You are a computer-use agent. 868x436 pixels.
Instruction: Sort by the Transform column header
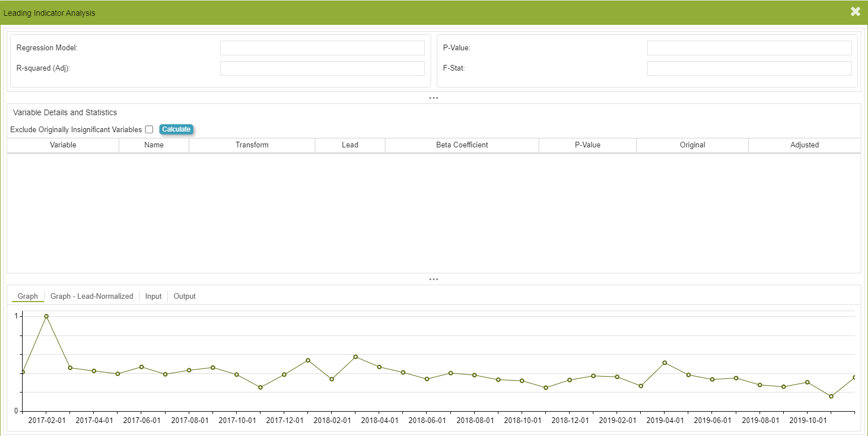click(252, 145)
